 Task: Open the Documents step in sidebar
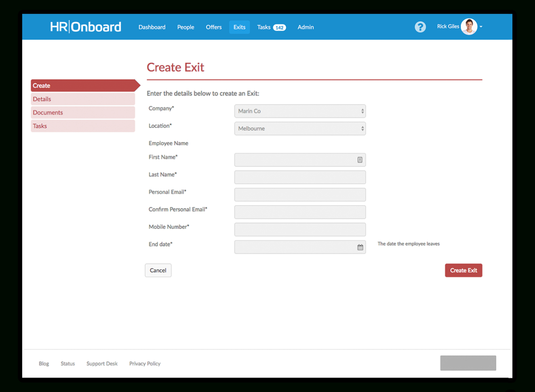tap(82, 112)
